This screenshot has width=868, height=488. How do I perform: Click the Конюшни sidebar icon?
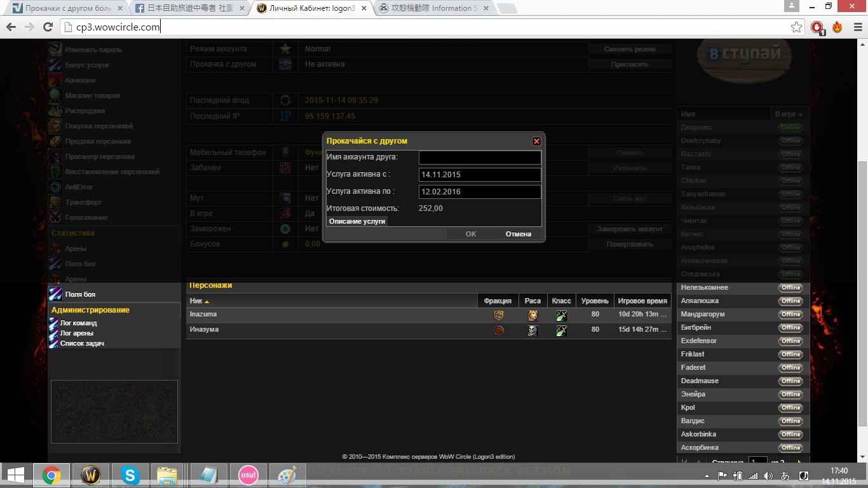(x=55, y=80)
